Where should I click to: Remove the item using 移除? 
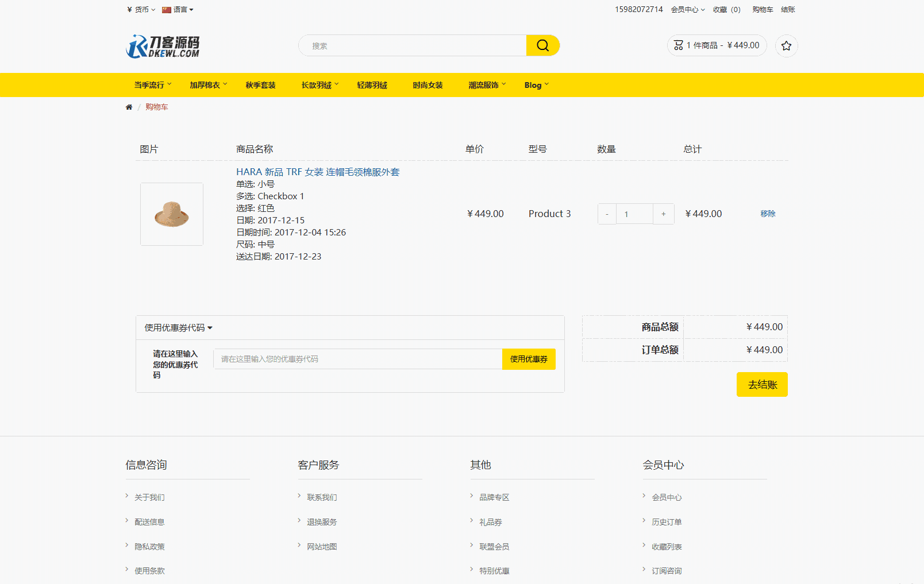tap(768, 214)
